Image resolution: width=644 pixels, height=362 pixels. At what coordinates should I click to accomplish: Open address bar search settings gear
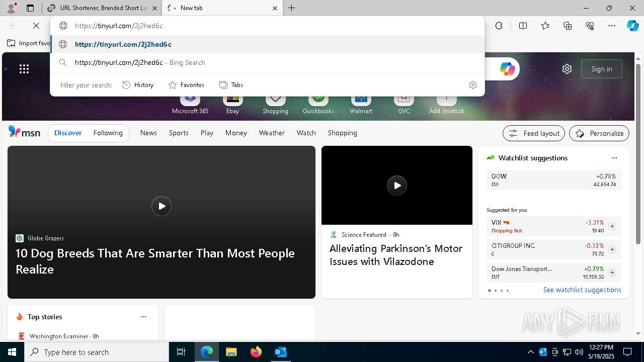click(x=473, y=85)
